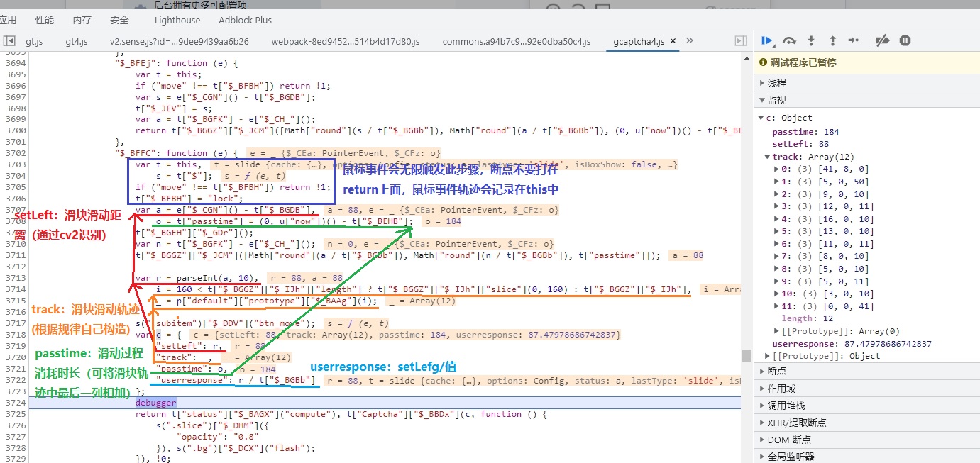980x463 pixels.
Task: Select the setLeft: 88 watch value
Action: pos(801,145)
